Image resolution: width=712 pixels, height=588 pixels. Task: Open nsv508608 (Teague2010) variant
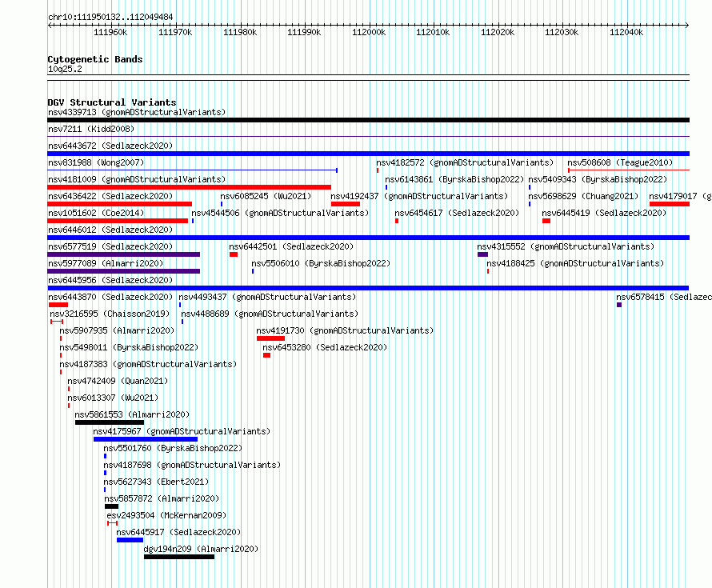pyautogui.click(x=620, y=162)
